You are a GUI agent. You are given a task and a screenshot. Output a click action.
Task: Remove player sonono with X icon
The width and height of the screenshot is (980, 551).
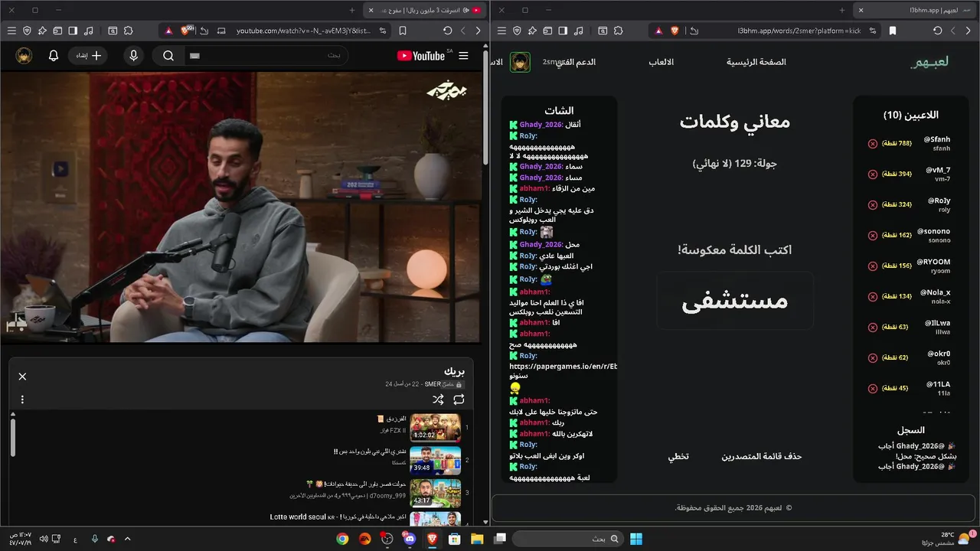(872, 235)
